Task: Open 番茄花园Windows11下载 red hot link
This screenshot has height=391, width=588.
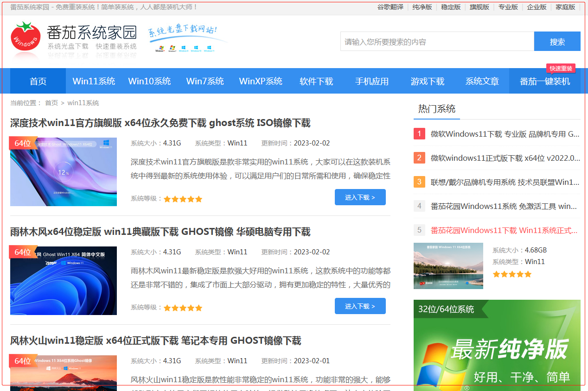Action: point(504,230)
